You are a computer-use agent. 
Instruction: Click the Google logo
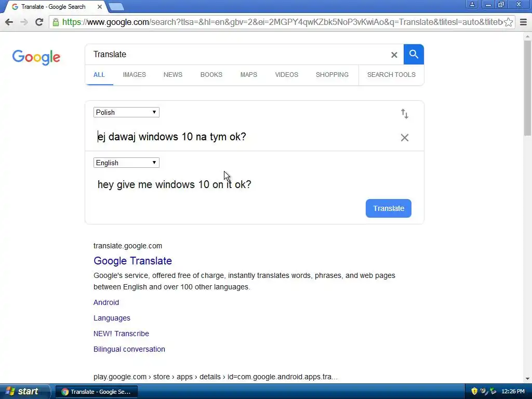36,57
